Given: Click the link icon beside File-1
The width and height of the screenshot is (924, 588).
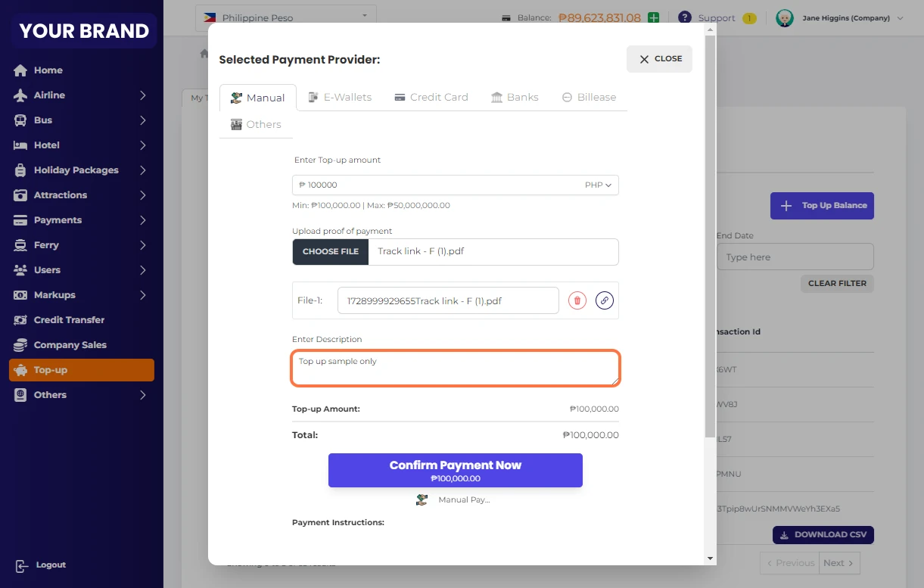Looking at the screenshot, I should [x=604, y=300].
